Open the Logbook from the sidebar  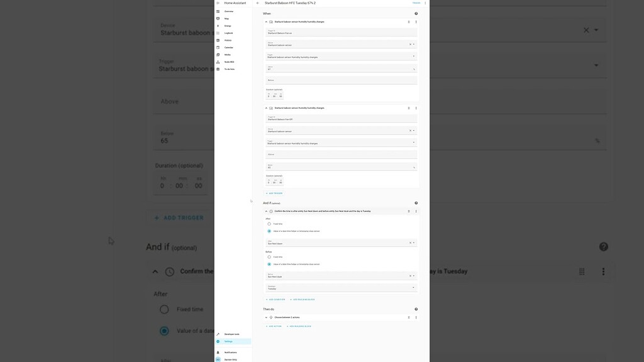point(229,33)
